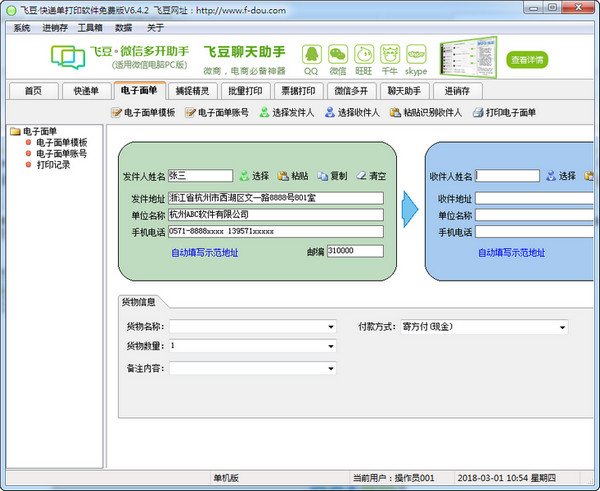
Task: Switch to the 批量打印 tab
Action: click(245, 91)
